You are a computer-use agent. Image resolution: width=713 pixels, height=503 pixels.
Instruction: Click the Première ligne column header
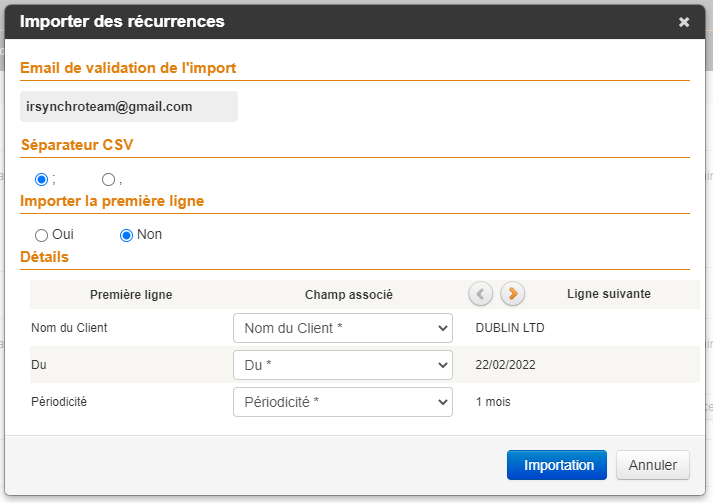pos(131,295)
